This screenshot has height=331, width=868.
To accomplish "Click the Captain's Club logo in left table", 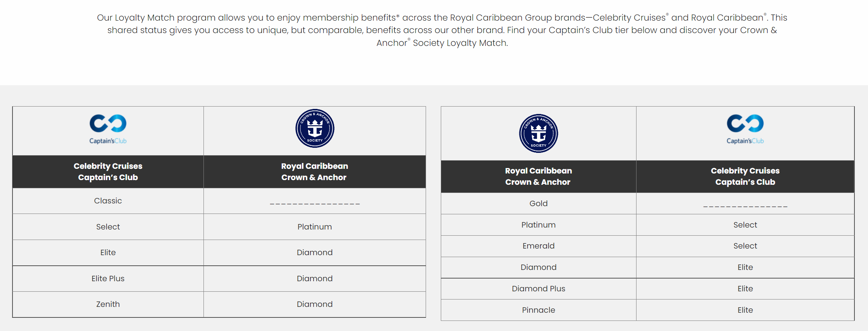I will click(108, 129).
